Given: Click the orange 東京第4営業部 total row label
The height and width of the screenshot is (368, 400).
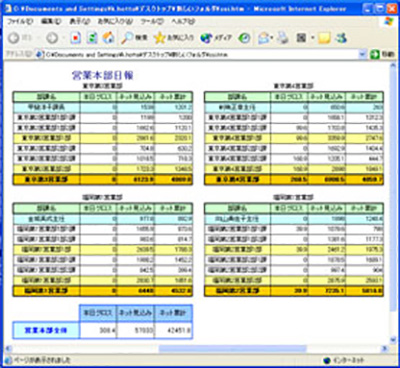Looking at the screenshot, I should click(238, 180).
